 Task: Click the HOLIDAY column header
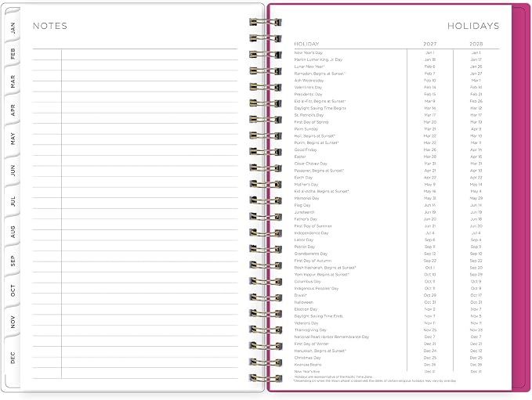point(306,44)
